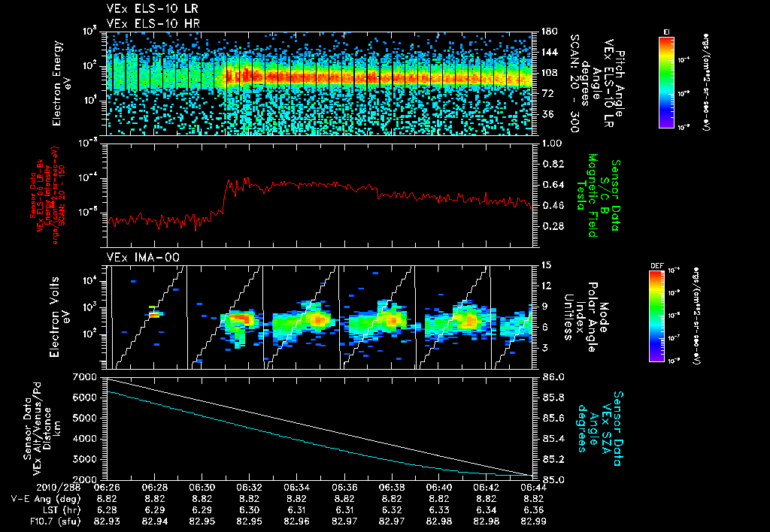770x532 pixels.
Task: Click LST value '6.33'
Action: point(438,510)
